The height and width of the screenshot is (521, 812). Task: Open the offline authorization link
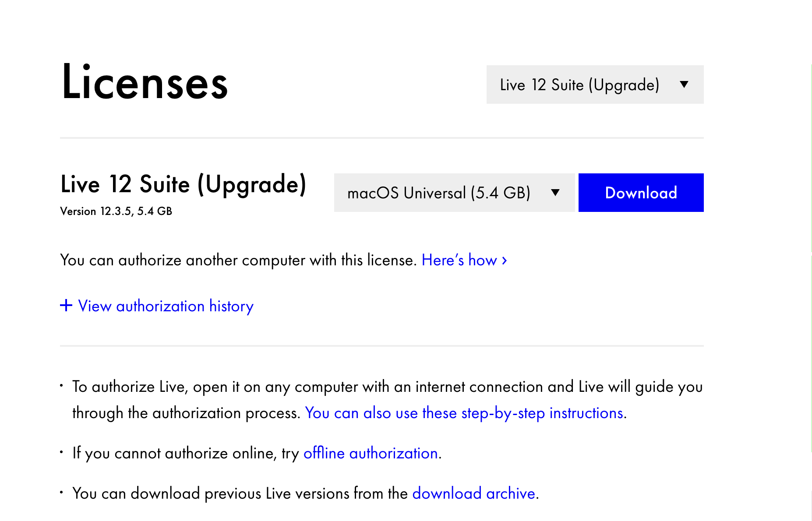(371, 453)
